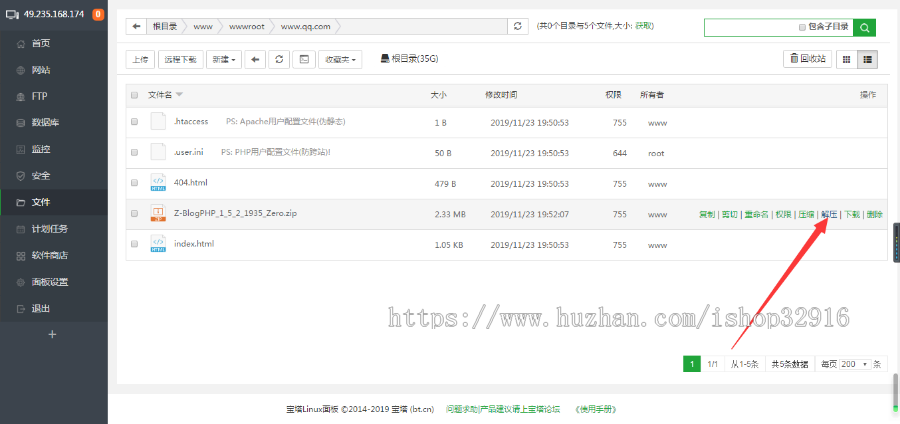Screen dimensions: 900x424
Task: Switch to grid view of files
Action: click(x=846, y=60)
